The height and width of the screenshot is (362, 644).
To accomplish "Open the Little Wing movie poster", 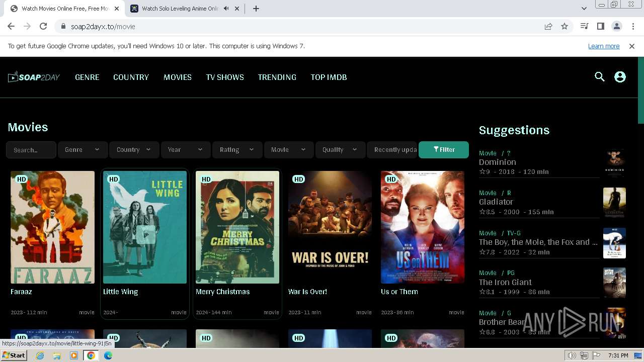I will (x=145, y=227).
